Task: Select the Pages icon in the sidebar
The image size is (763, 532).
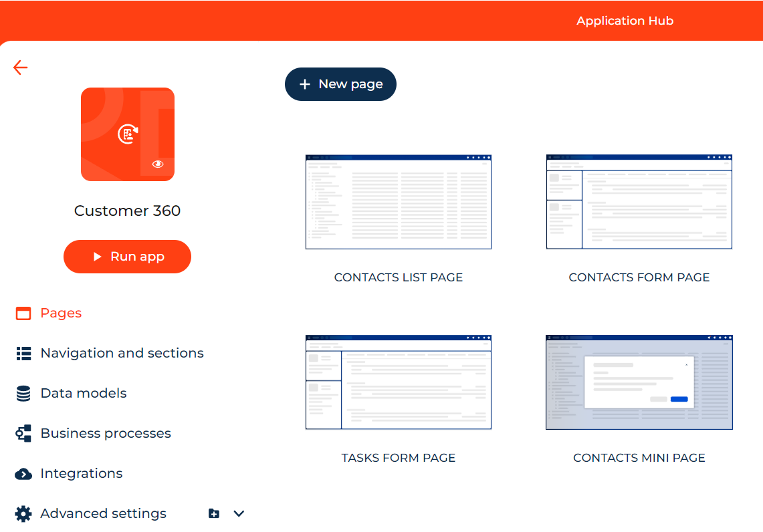Action: (23, 313)
